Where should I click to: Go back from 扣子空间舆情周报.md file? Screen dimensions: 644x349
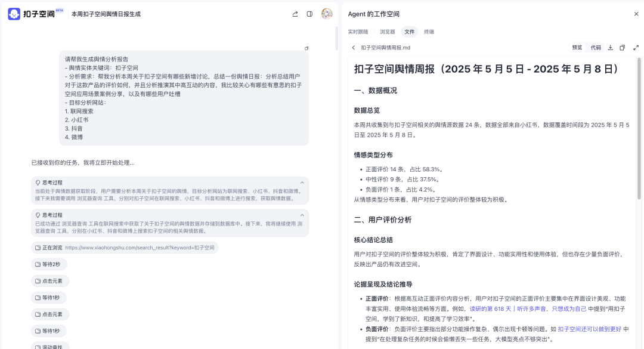[353, 48]
